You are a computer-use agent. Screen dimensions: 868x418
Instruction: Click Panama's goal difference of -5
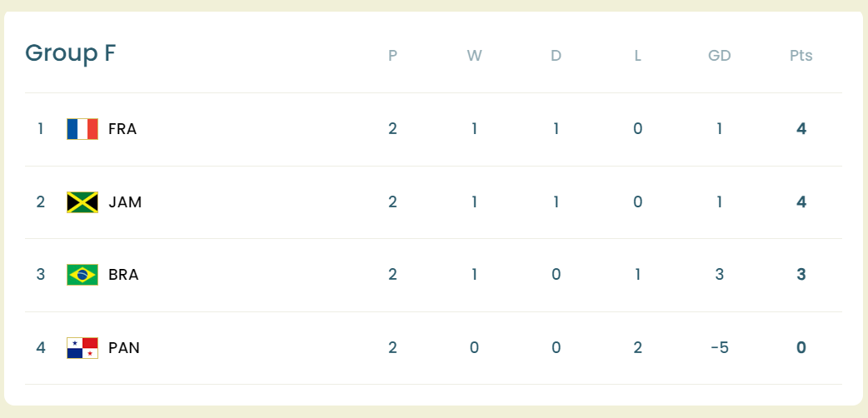click(720, 348)
